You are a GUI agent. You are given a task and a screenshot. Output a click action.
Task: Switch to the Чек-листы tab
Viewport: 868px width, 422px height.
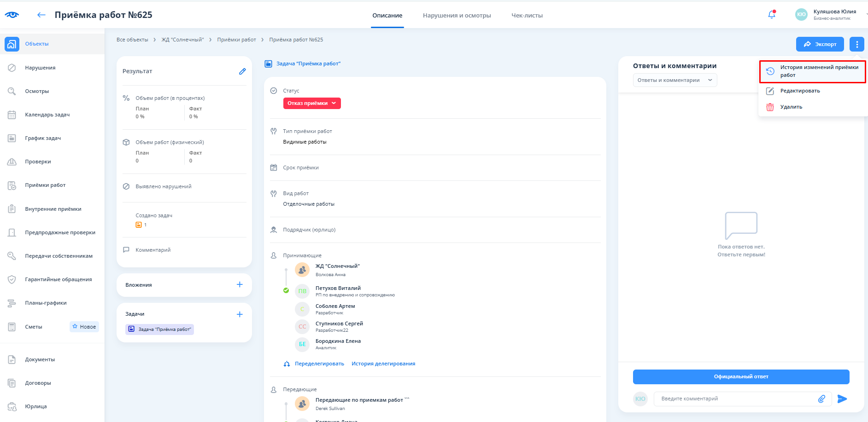pyautogui.click(x=527, y=16)
